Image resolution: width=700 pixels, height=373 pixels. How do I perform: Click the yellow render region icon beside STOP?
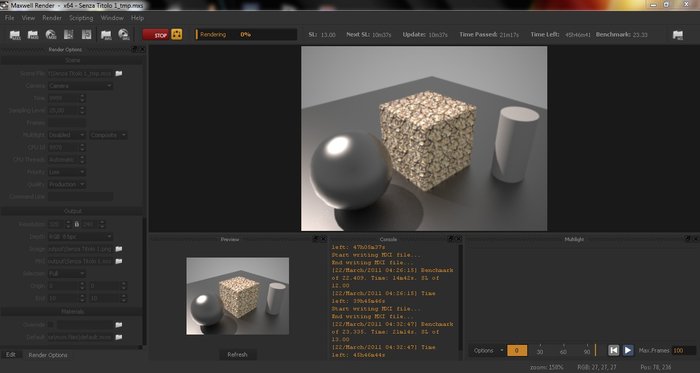pos(177,34)
